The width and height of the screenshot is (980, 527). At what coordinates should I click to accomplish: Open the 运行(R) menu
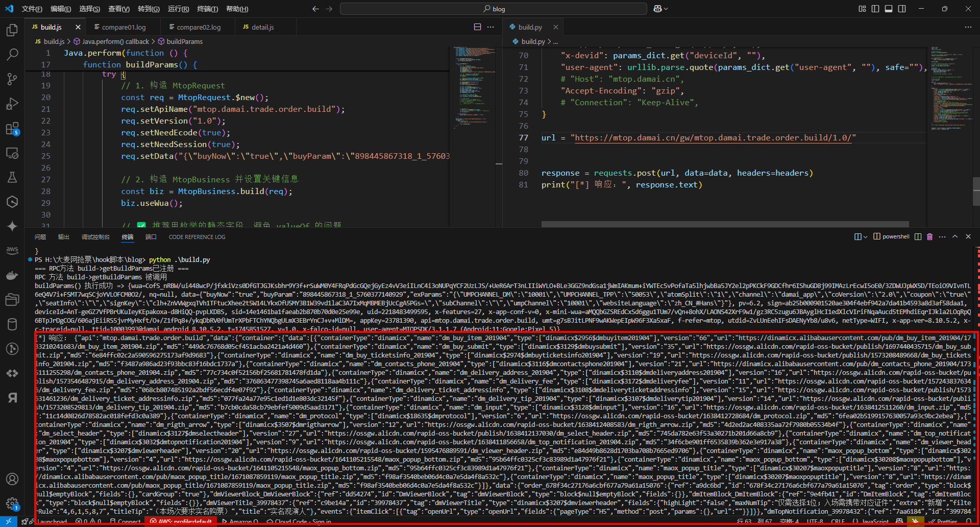(x=178, y=9)
